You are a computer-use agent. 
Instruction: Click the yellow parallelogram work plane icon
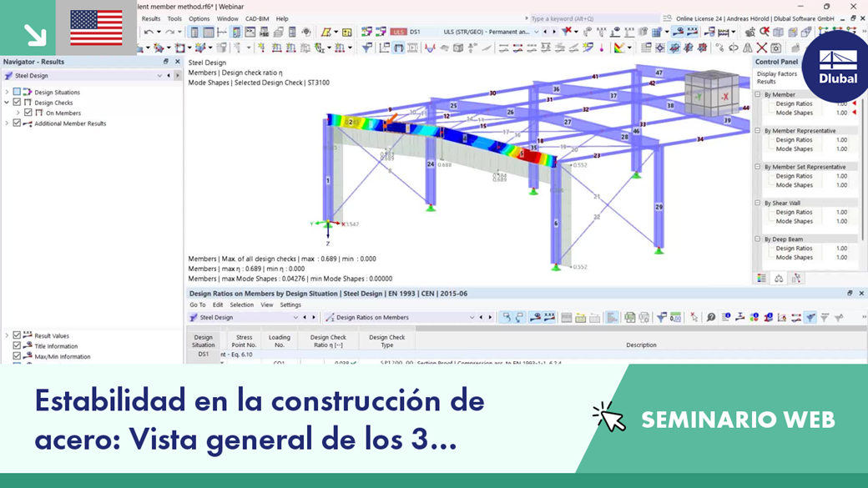point(326,32)
